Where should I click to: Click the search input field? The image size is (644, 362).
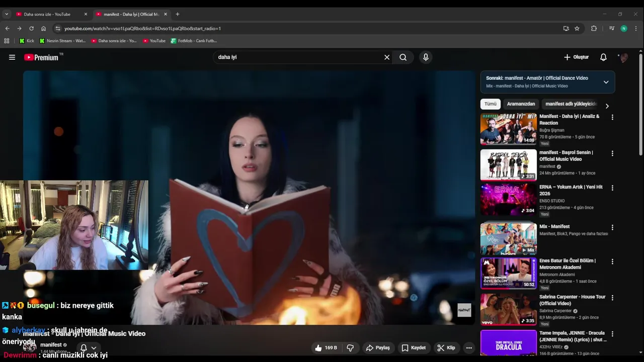(299, 57)
